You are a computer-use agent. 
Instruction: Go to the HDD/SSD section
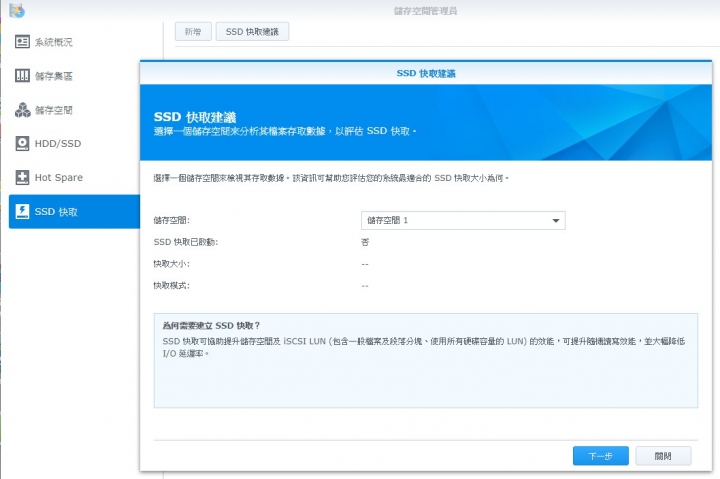tap(74, 144)
